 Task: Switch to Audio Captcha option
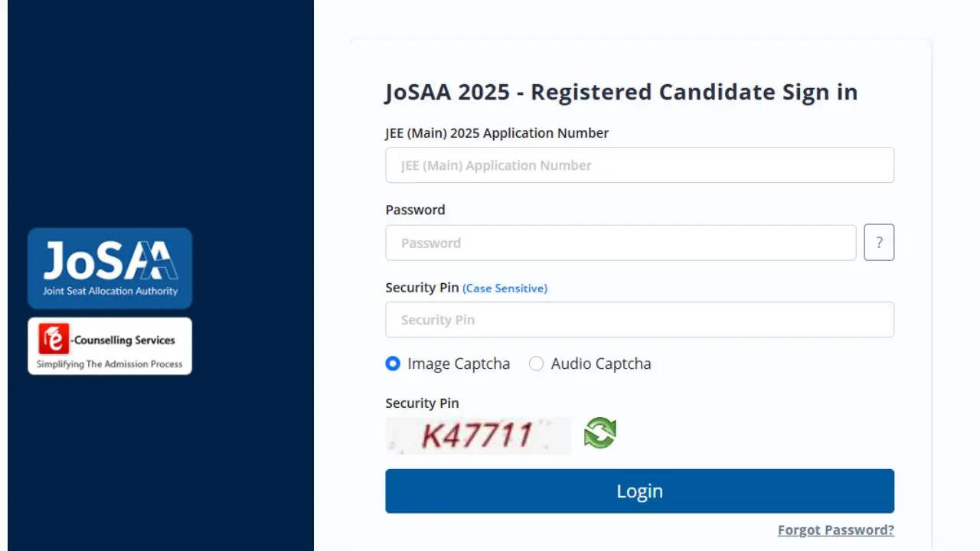coord(537,364)
